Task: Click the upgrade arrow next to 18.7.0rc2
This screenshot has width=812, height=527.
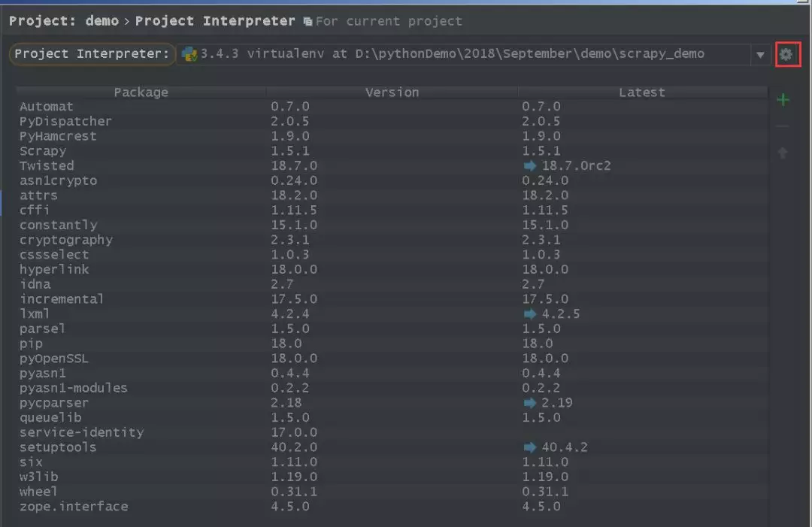Action: click(x=530, y=165)
